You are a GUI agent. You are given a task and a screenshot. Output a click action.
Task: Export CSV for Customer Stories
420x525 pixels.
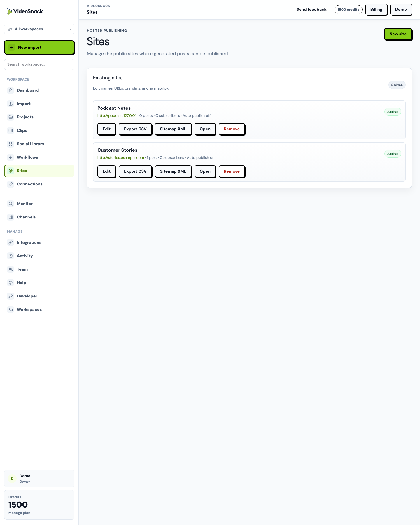click(135, 171)
